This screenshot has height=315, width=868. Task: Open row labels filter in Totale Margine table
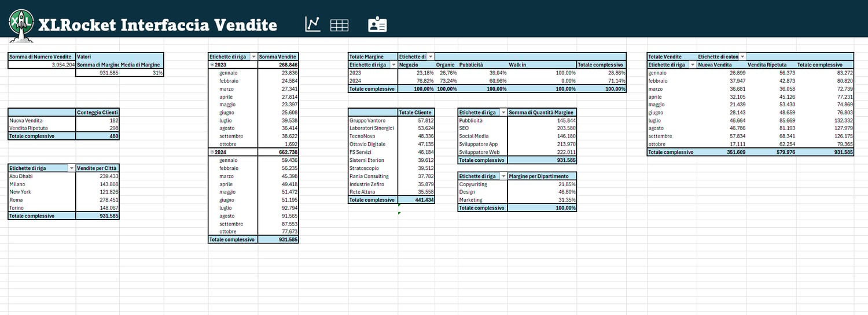[393, 65]
